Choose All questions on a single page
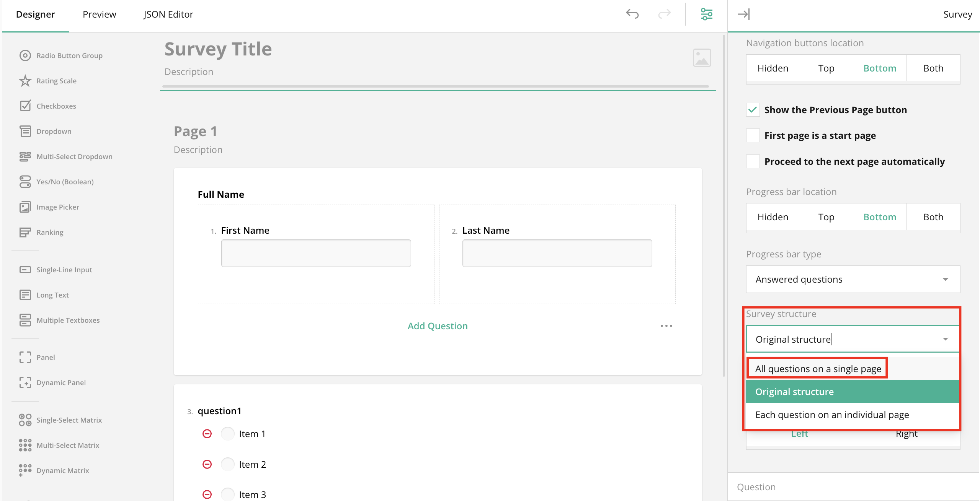 818,369
